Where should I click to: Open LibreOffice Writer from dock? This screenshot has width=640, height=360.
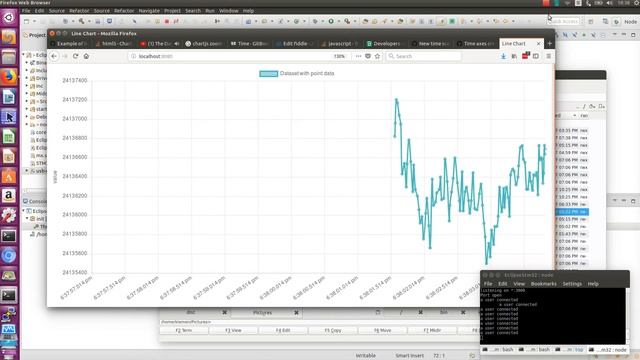pos(9,97)
